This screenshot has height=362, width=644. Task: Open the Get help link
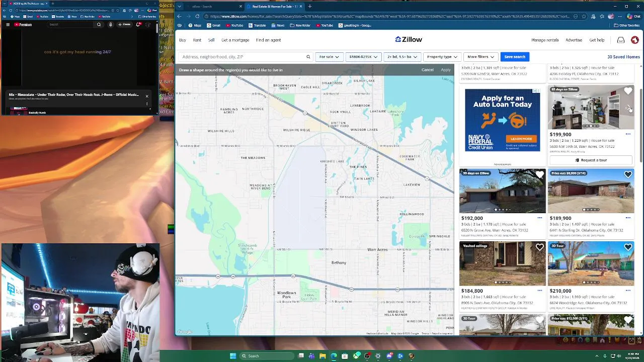pos(597,40)
